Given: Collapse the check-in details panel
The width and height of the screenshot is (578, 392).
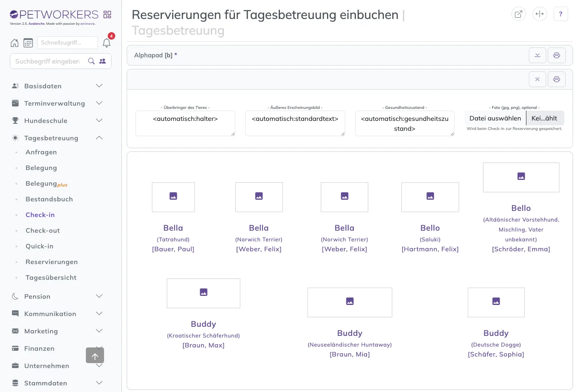Looking at the screenshot, I should (538, 79).
